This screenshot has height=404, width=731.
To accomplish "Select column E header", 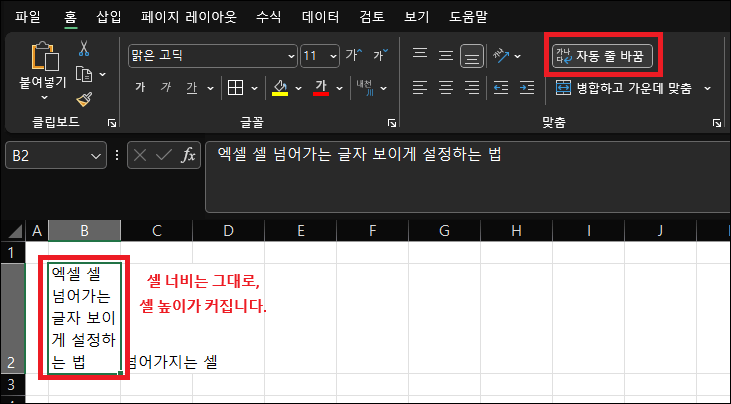I will pyautogui.click(x=301, y=231).
